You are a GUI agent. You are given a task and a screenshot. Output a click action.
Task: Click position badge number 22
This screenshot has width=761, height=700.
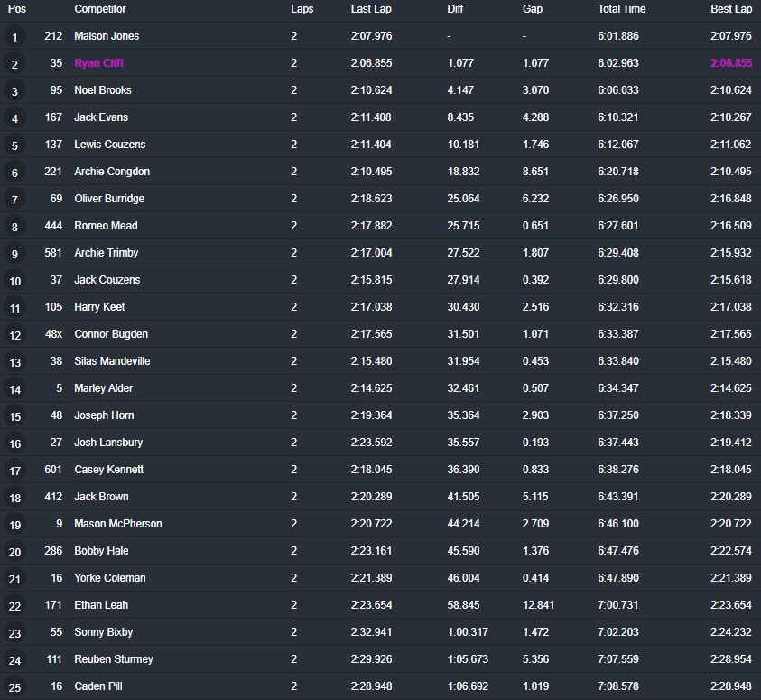pyautogui.click(x=14, y=606)
